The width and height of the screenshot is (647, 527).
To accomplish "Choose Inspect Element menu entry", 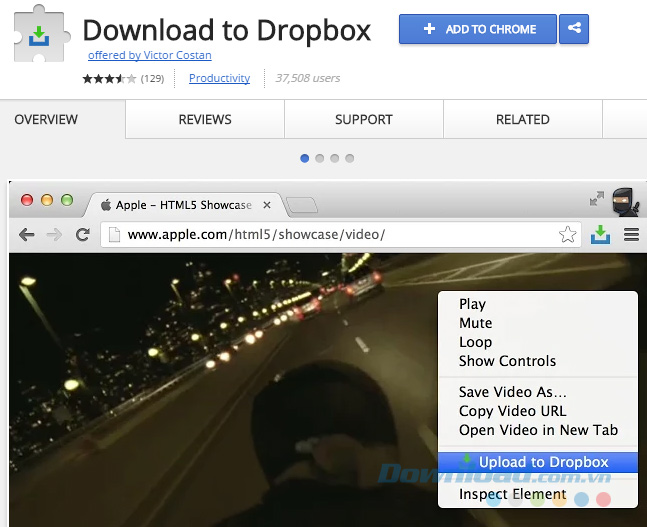I will (538, 494).
